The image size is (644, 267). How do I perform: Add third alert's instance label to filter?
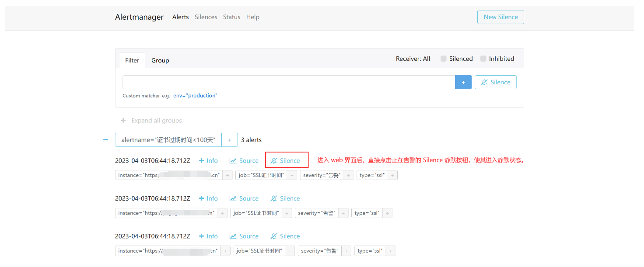(225, 251)
